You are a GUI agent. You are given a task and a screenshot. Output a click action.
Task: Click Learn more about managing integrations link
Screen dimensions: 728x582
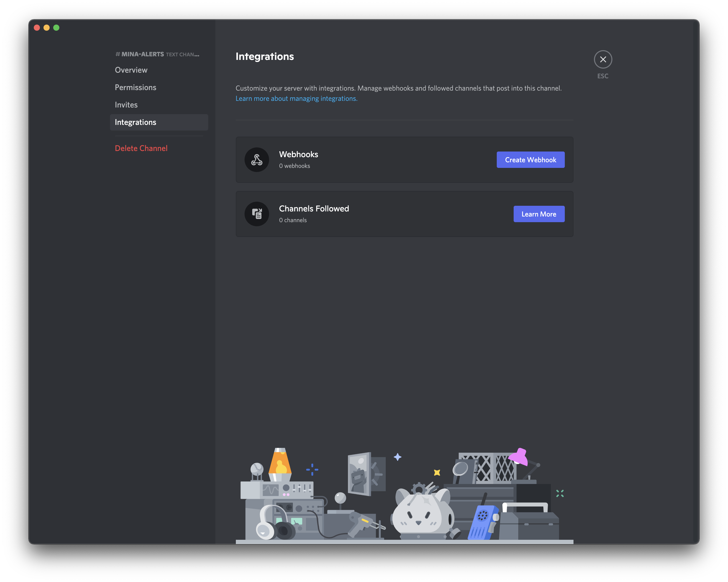point(296,98)
